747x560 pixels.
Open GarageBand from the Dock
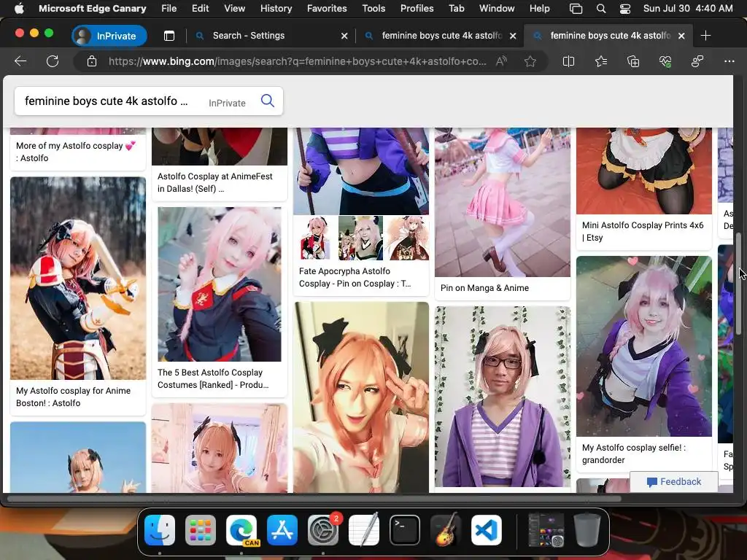coord(446,530)
